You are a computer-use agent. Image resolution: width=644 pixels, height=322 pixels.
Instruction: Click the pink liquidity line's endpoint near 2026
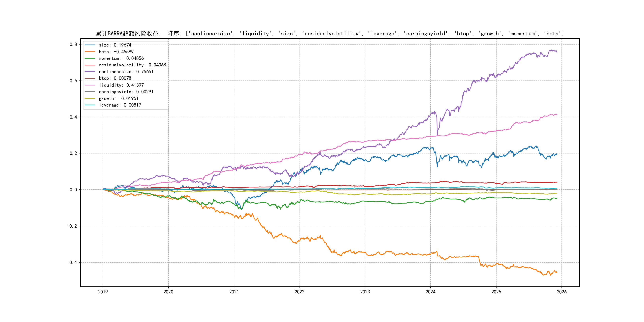(x=557, y=114)
